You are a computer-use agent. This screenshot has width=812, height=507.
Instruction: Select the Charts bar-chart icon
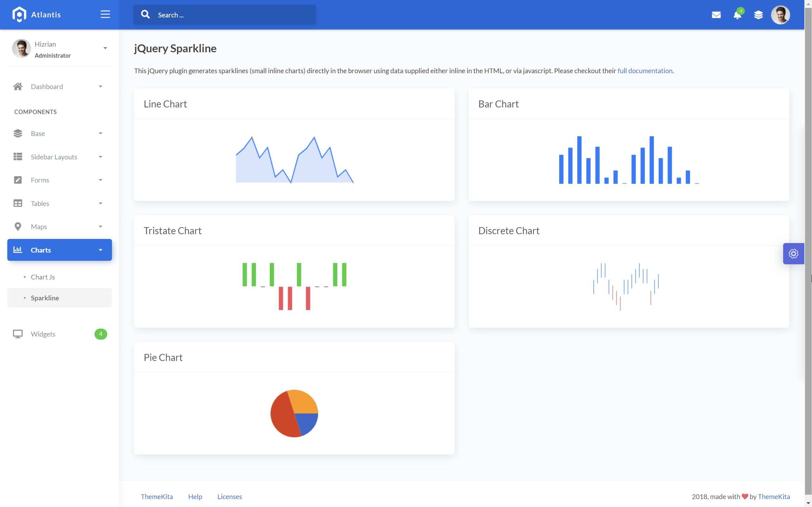[x=18, y=249]
